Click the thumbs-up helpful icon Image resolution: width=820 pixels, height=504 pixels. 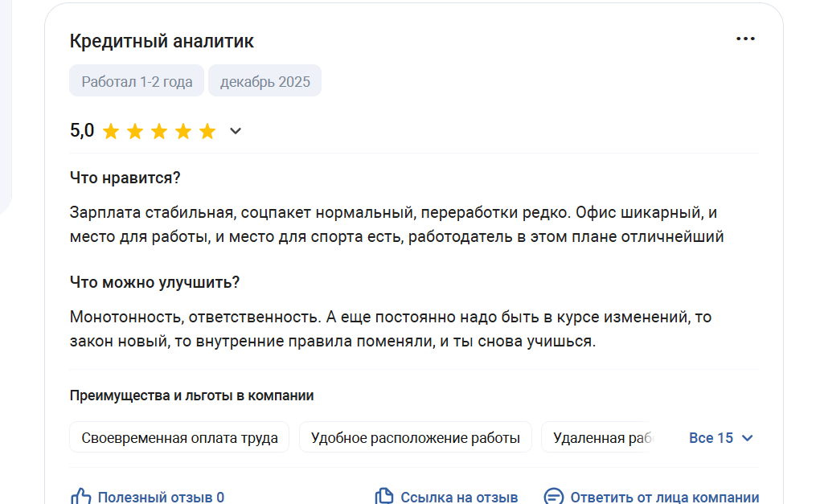(81, 497)
